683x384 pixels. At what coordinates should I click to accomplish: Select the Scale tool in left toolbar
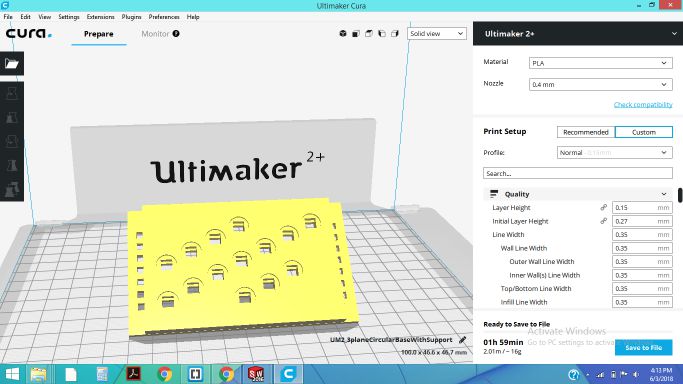point(12,117)
